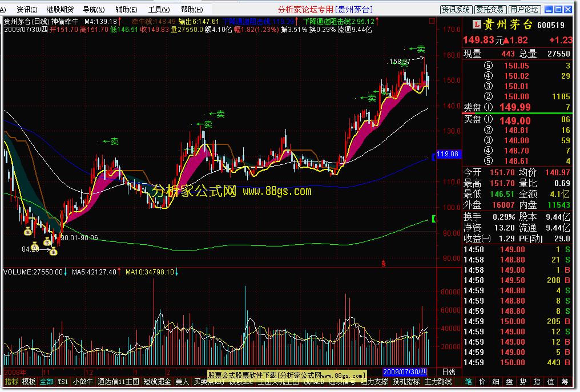Click the PE(动) 29.0 value
This screenshot has width=580, height=392.
coord(562,239)
